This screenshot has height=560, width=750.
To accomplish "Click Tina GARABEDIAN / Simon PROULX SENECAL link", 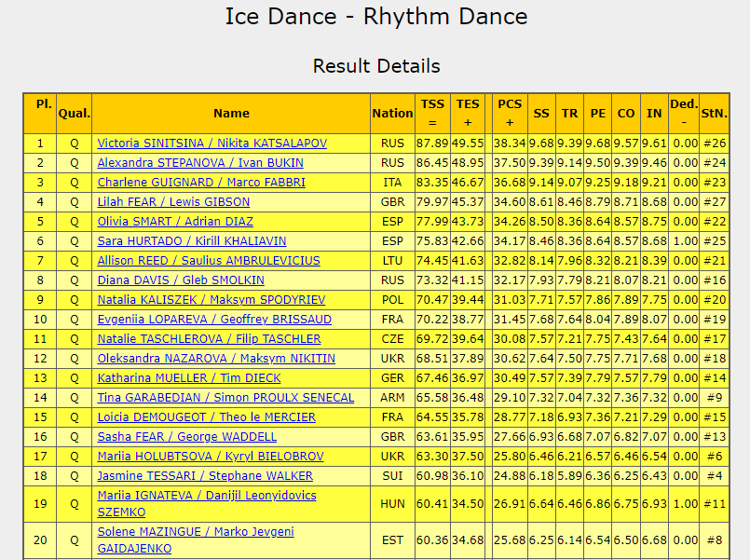I will [225, 398].
